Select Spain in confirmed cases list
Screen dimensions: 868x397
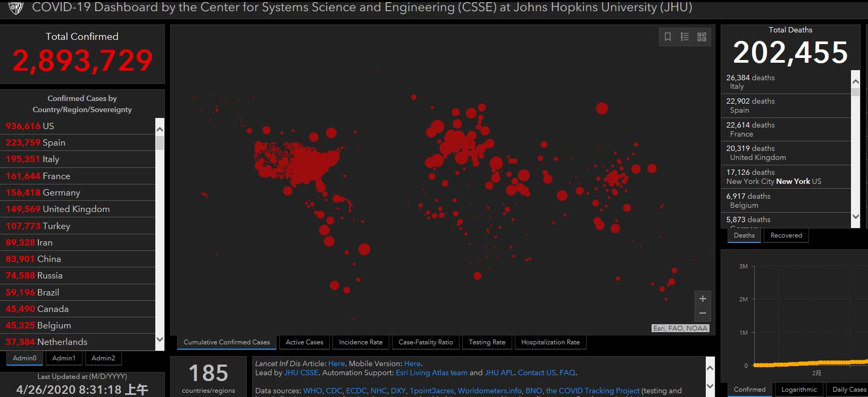point(78,142)
